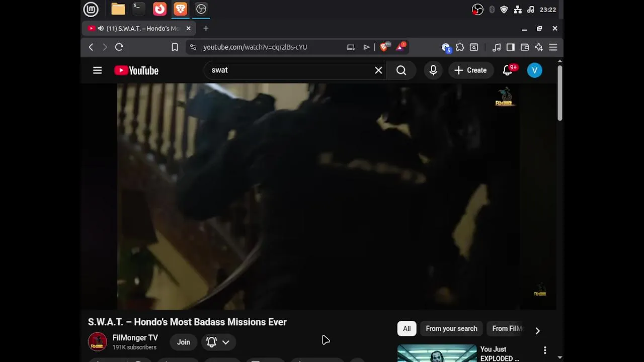The image size is (644, 362).
Task: Open the extension icon with the 5 badge
Action: 446,47
